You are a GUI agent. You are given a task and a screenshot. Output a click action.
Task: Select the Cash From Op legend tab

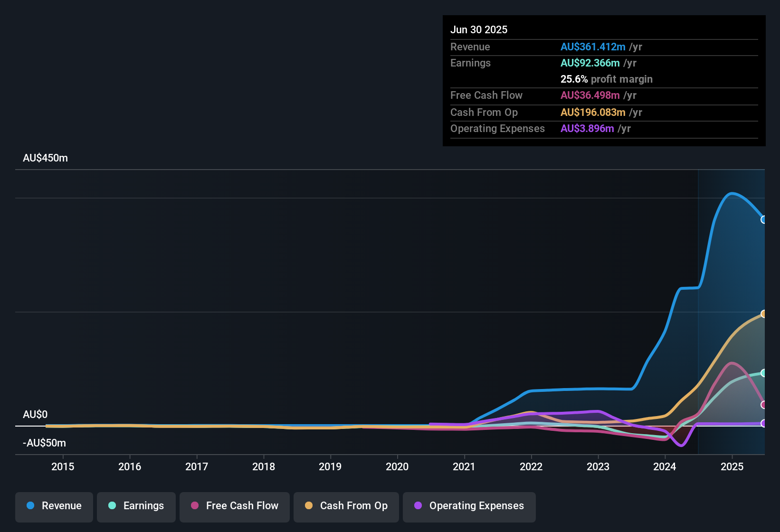coord(346,507)
